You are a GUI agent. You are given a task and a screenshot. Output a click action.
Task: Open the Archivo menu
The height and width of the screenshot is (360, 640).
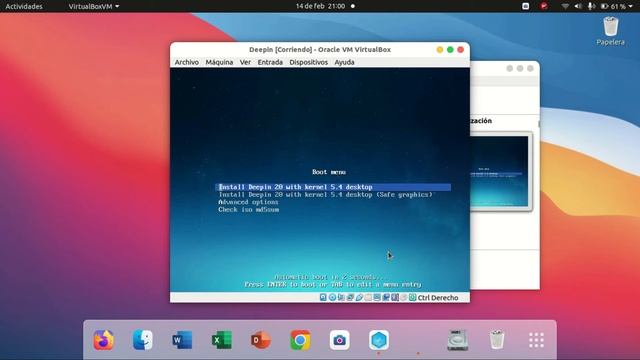[187, 62]
